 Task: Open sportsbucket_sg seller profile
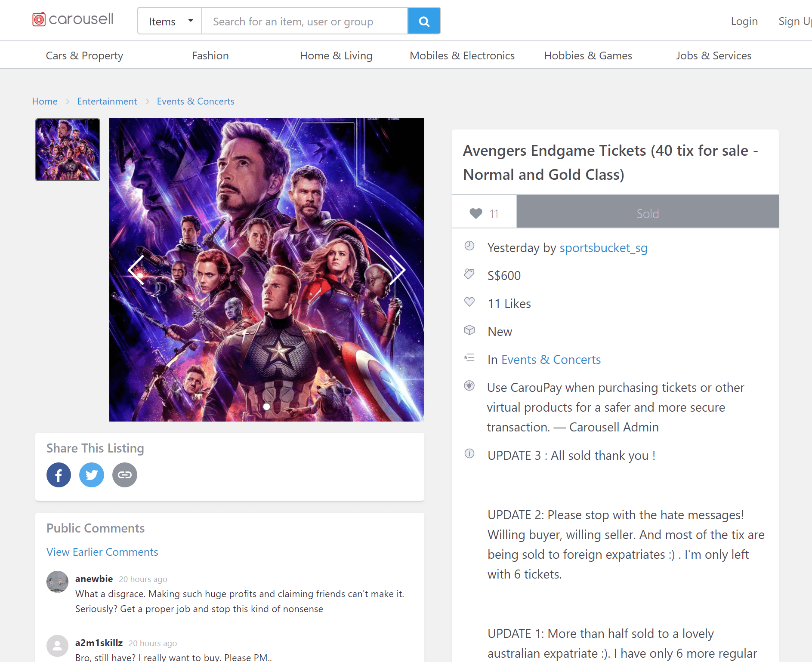tap(603, 248)
